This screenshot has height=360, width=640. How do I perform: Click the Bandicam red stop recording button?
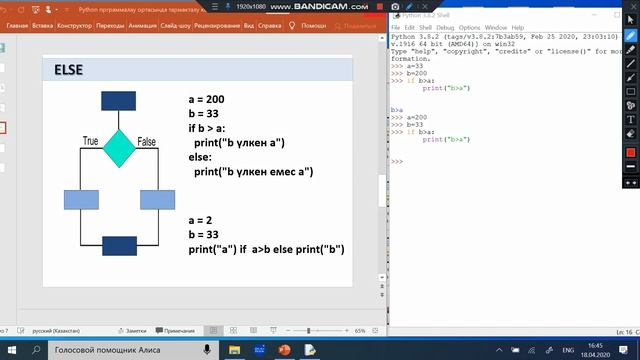pyautogui.click(x=380, y=7)
